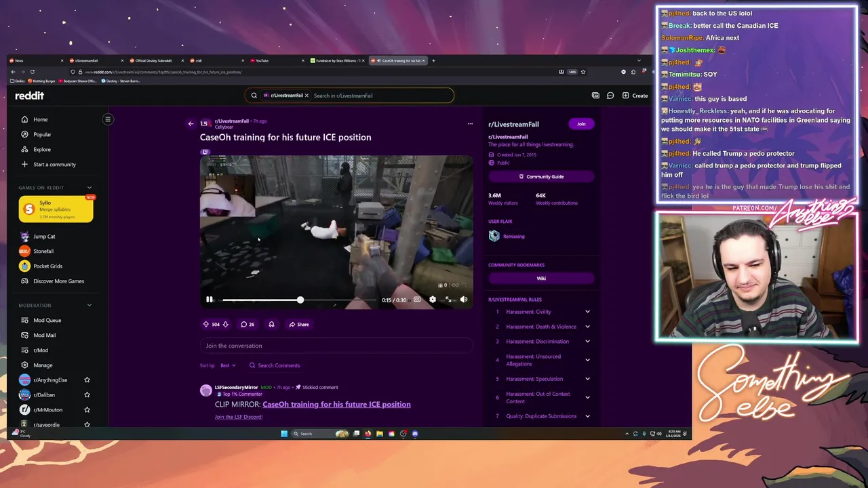Open the Join the LSF Discord link
This screenshot has height=488, width=868.
[239, 417]
